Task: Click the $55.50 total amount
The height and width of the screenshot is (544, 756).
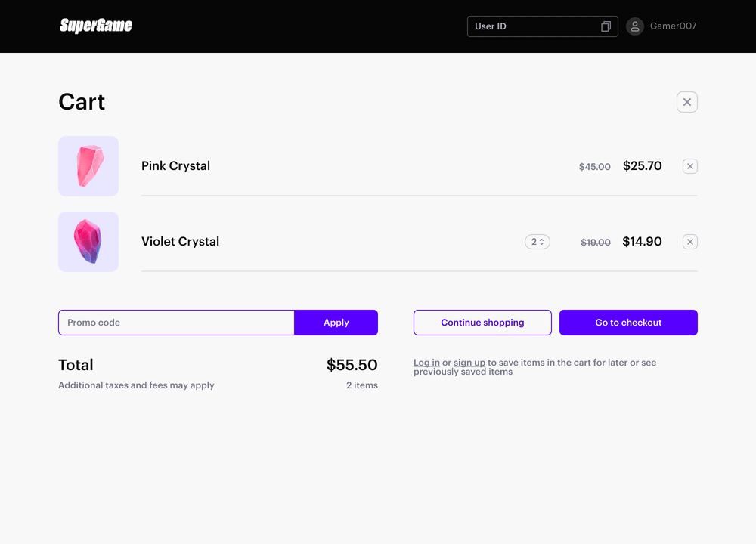Action: (352, 365)
